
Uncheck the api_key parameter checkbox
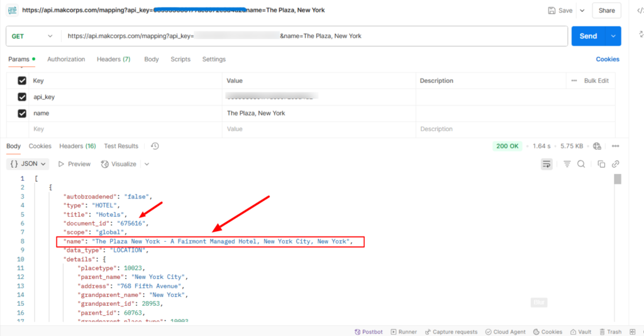(22, 97)
